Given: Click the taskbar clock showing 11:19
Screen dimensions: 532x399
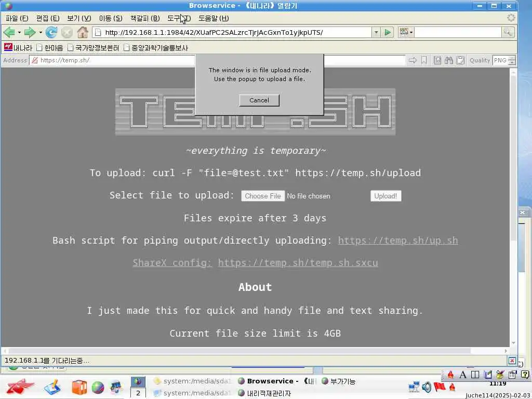Looking at the screenshot, I should pos(498,384).
